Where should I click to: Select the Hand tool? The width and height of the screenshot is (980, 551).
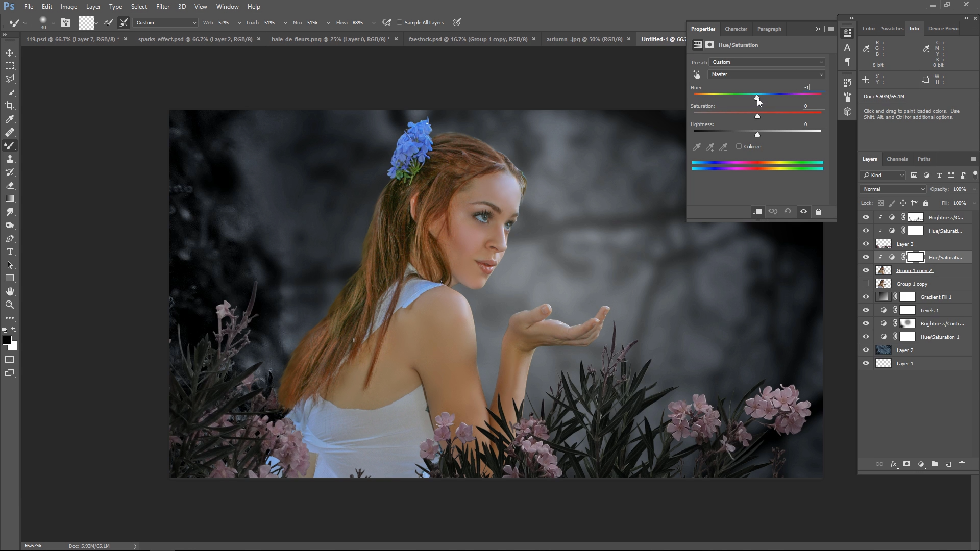[10, 291]
